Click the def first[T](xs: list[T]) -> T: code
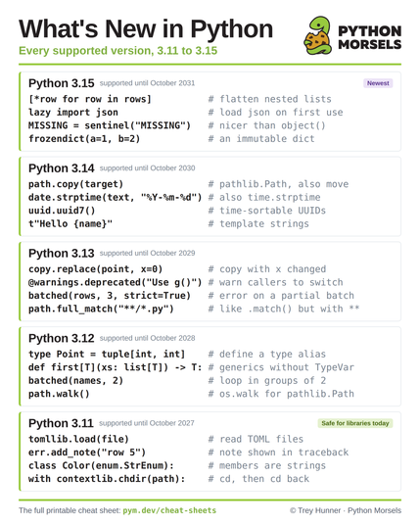This screenshot has height=525, width=420. pyautogui.click(x=116, y=367)
